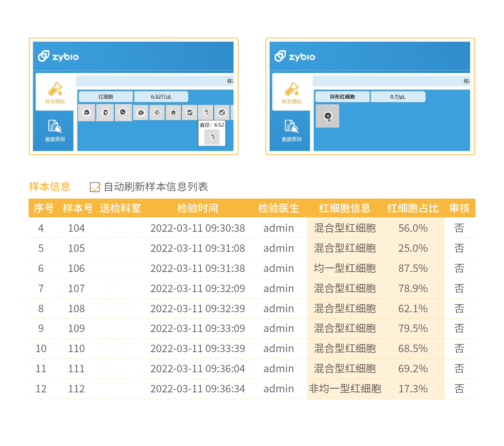Select the abnormal red blood cell image
Viewport: 504px width, 446px height.
point(327,116)
